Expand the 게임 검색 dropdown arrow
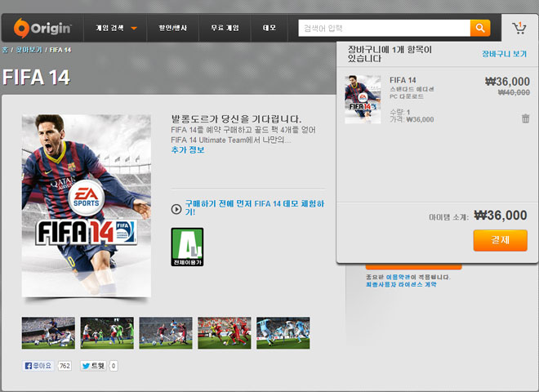Image resolution: width=539 pixels, height=392 pixels. coord(134,29)
